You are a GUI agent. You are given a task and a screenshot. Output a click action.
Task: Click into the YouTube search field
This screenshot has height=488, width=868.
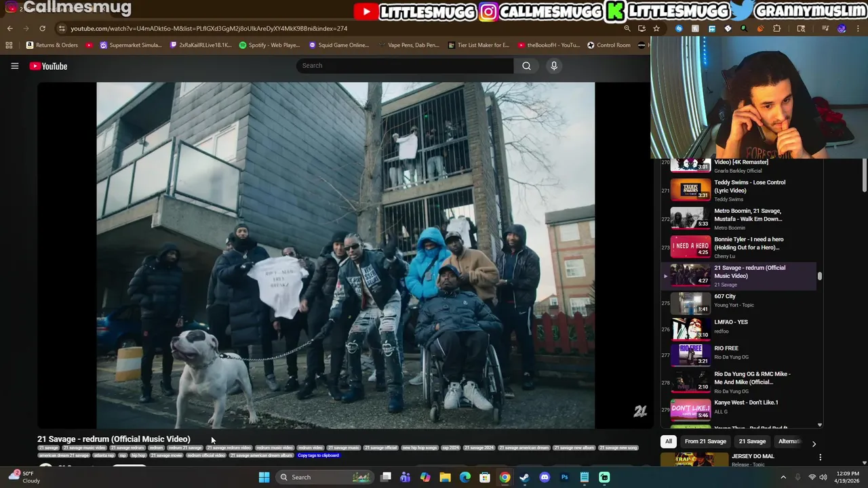(405, 66)
